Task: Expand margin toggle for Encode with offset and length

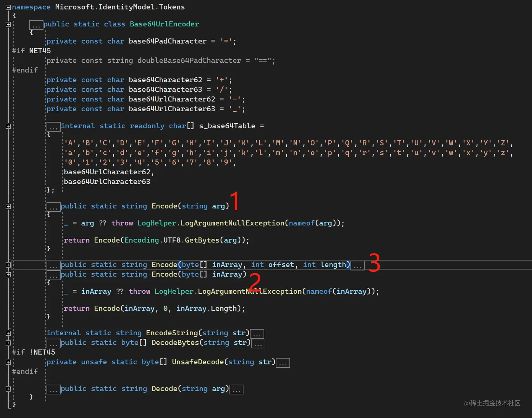Action: [x=8, y=265]
